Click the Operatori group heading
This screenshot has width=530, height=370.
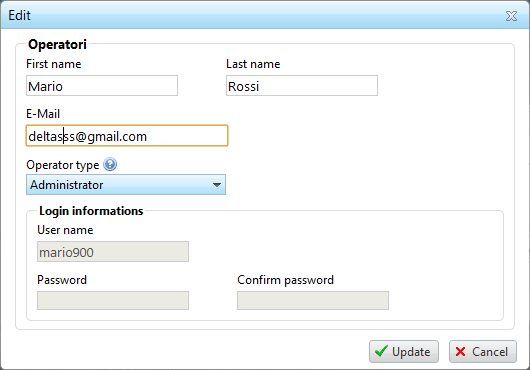[57, 44]
